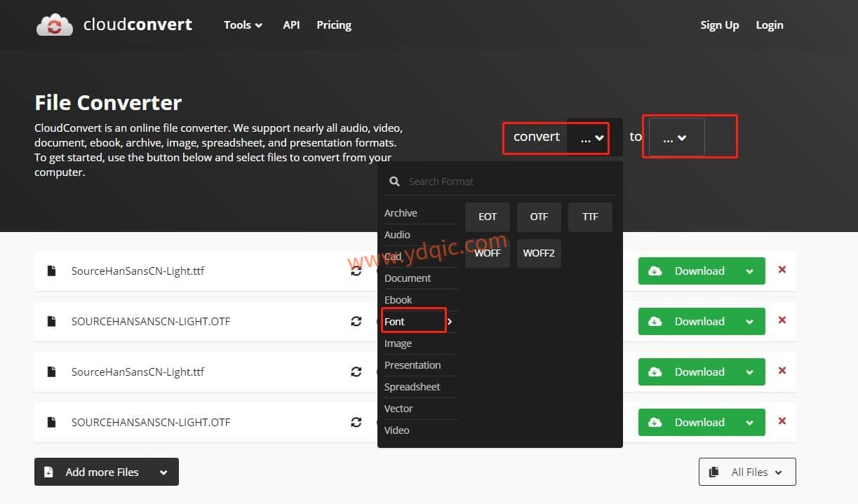The image size is (858, 504).
Task: Expand the Download arrow in the first .ttf row
Action: (750, 271)
